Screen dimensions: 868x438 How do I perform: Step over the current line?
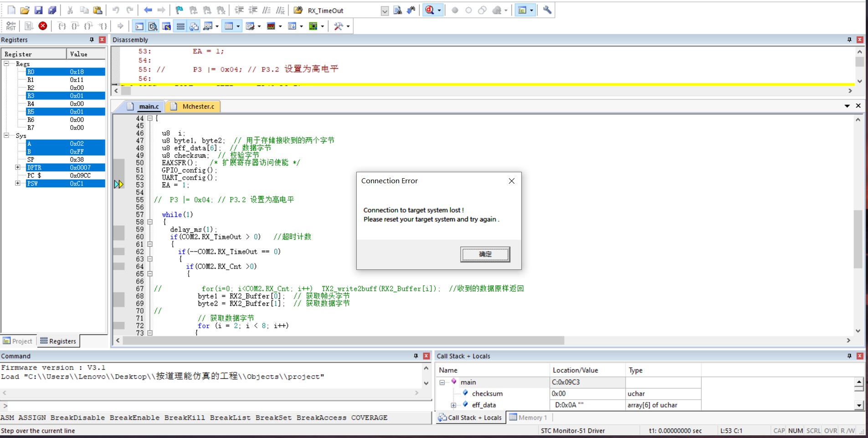click(x=76, y=26)
